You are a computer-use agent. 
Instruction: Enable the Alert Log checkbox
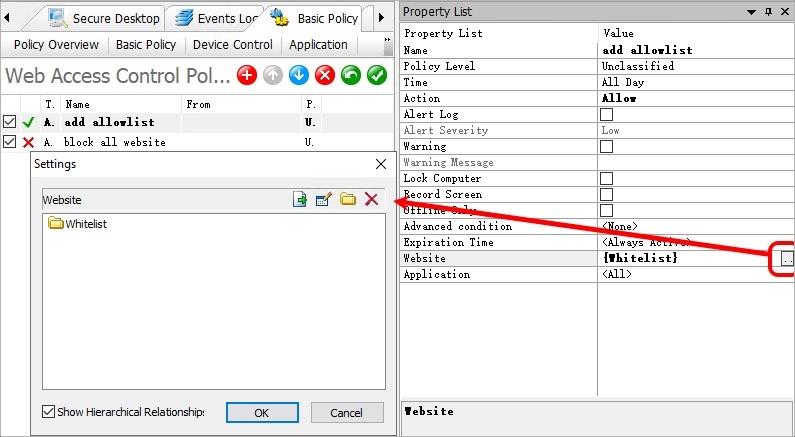(x=606, y=114)
